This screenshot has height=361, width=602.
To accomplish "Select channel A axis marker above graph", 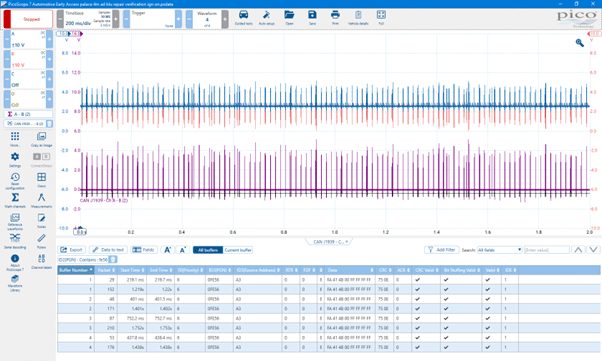I will 64,34.
